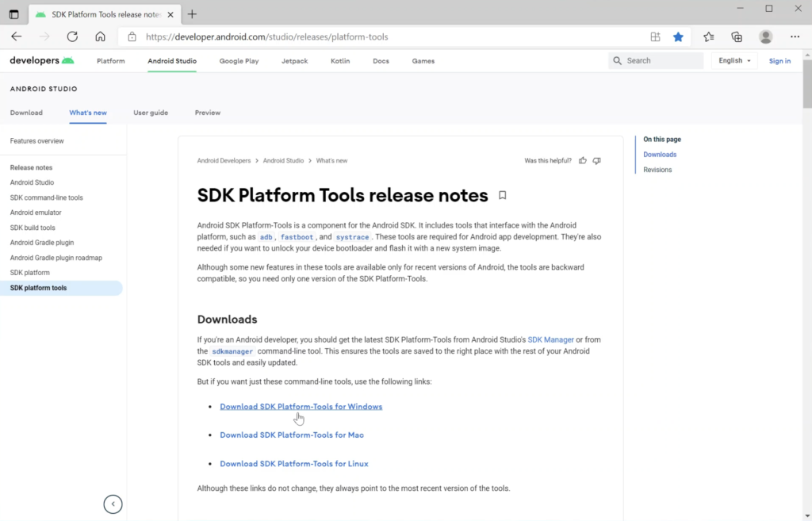Open Edge Settings and more menu
812x521 pixels.
click(x=795, y=36)
